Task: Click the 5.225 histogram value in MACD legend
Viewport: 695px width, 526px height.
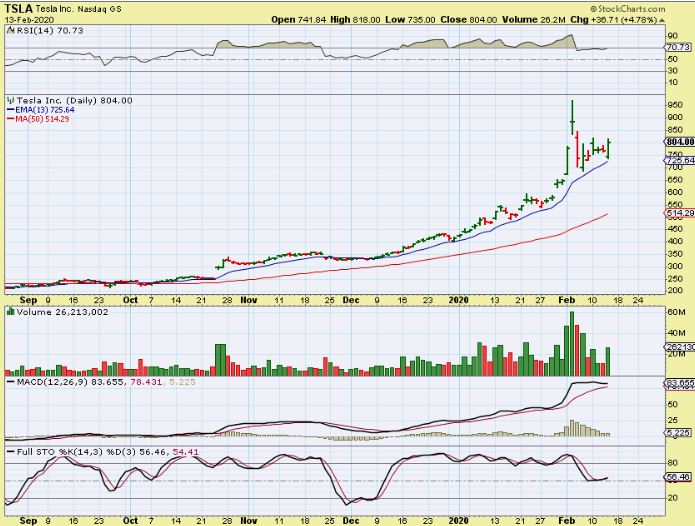Action: point(182,382)
